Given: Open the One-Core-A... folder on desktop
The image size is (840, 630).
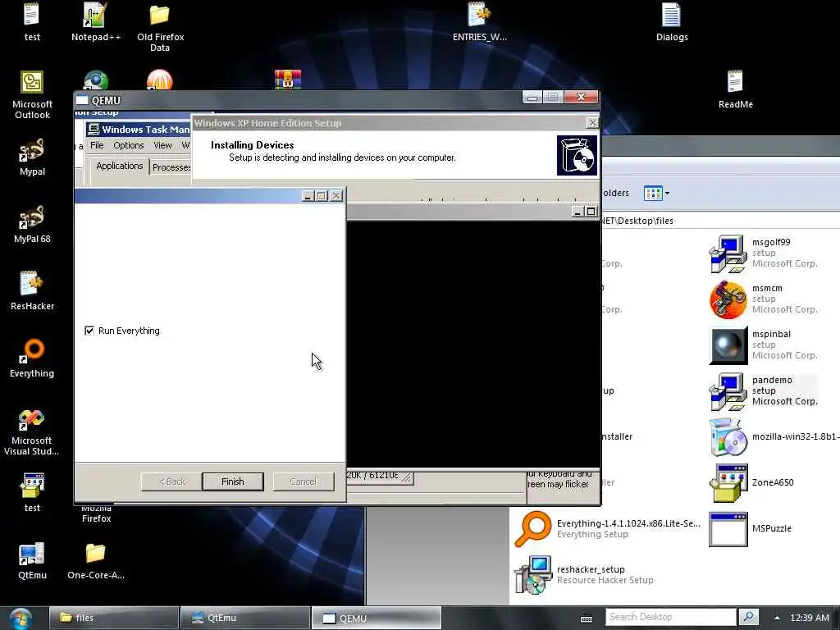Looking at the screenshot, I should point(96,560).
